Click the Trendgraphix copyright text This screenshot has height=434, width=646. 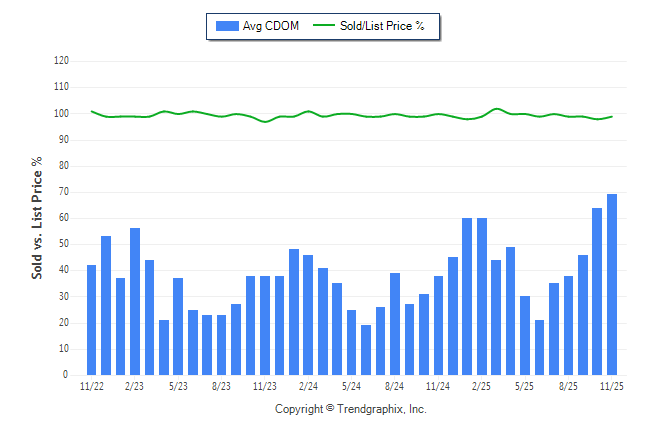click(351, 409)
